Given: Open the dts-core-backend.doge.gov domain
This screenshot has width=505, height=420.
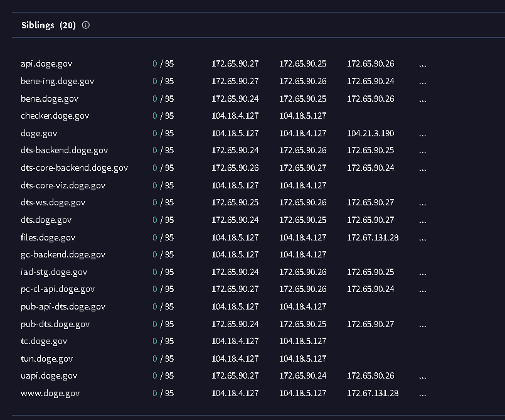Looking at the screenshot, I should 74,168.
